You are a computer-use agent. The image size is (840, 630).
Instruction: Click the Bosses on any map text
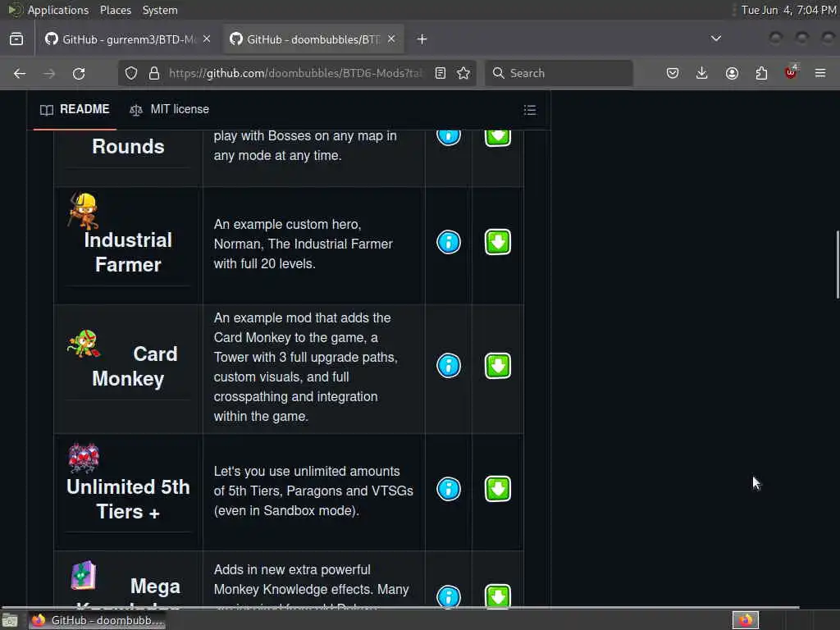tap(305, 145)
